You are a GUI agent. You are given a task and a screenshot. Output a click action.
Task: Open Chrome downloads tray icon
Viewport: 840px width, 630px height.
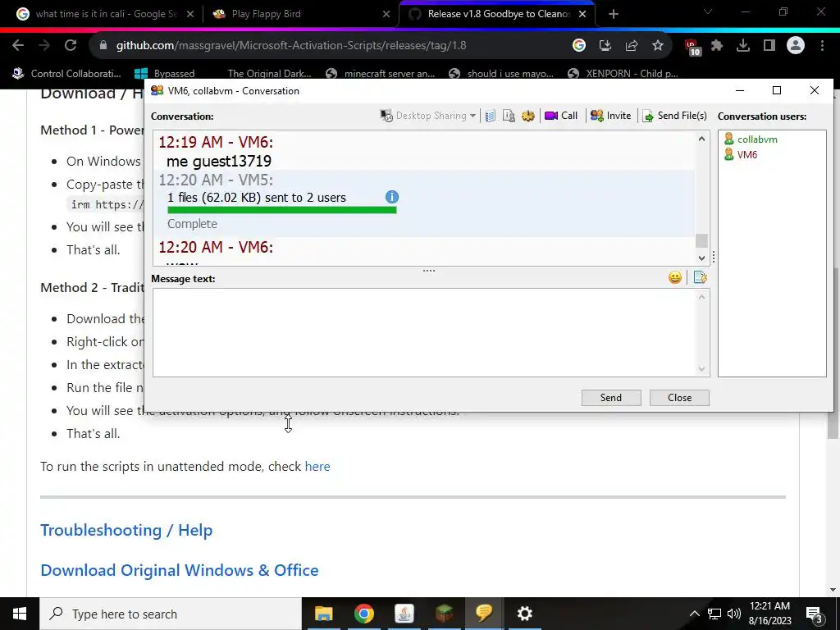pos(743,46)
